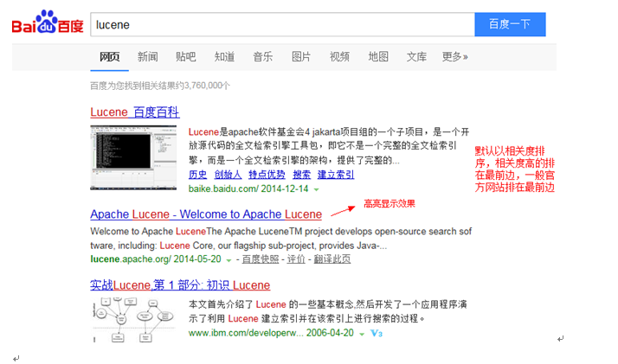Open the 百度快照 cached page link
Screen dimensions: 618x364
pos(261,259)
